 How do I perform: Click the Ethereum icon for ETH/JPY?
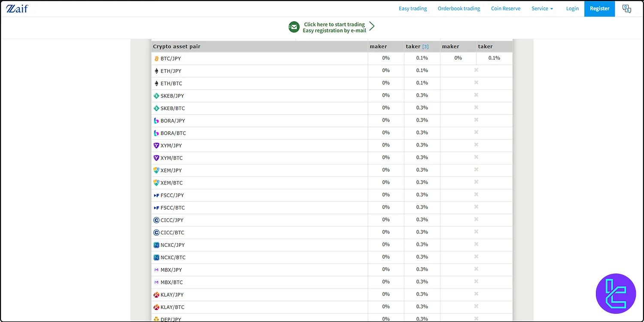(156, 71)
